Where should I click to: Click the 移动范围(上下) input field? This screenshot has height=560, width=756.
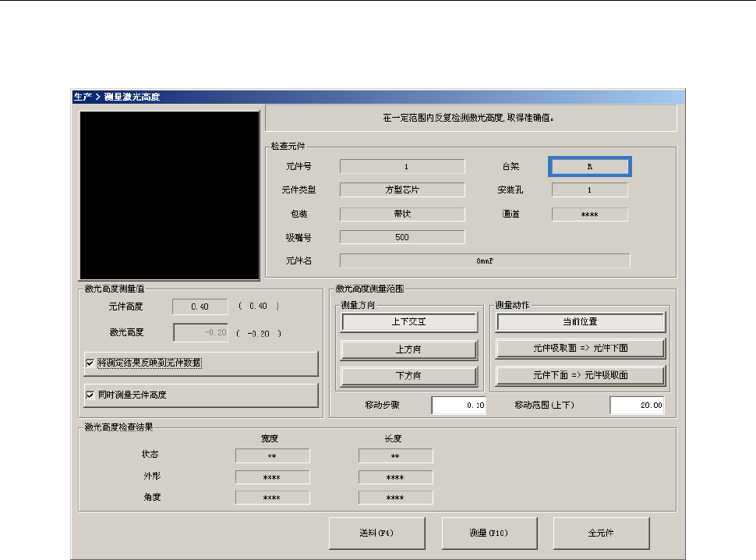[637, 405]
